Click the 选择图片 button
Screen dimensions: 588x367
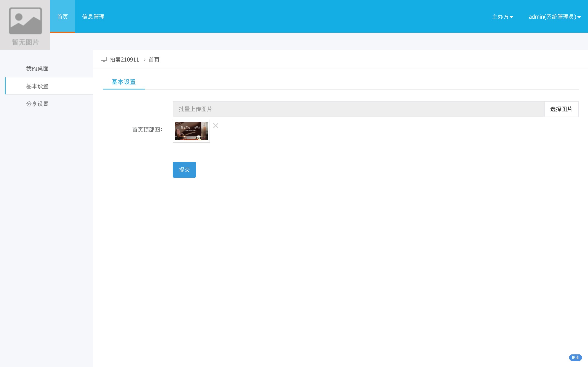[x=561, y=109]
